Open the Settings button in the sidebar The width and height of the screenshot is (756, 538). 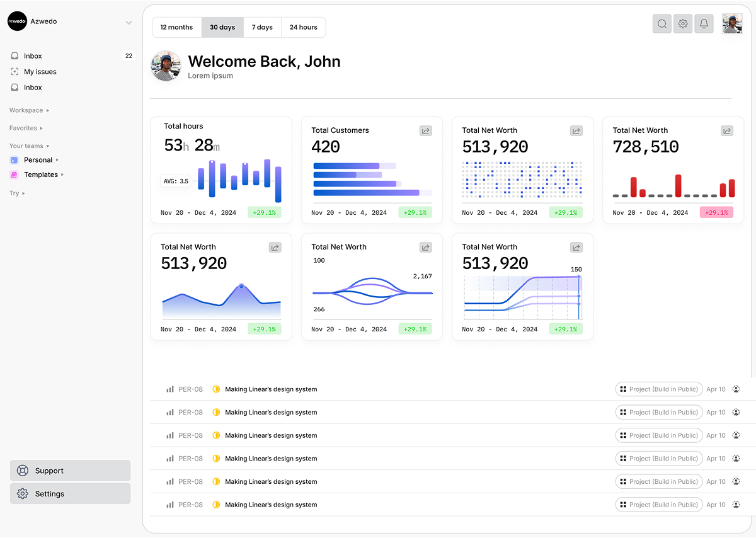[x=70, y=494]
